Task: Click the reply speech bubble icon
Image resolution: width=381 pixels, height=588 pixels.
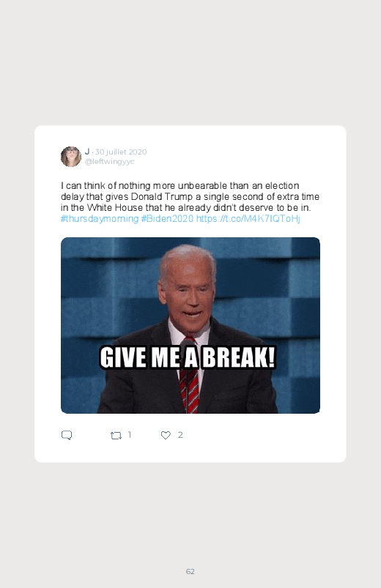Action: [67, 435]
